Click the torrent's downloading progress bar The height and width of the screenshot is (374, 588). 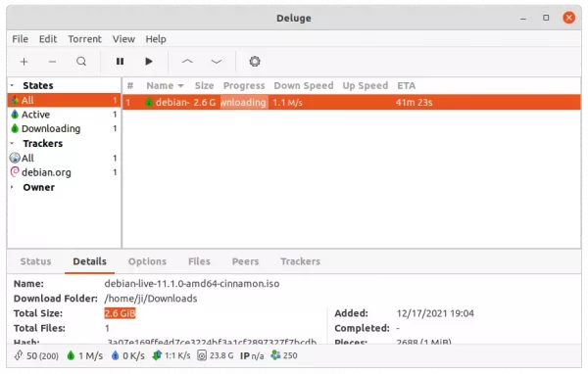point(244,102)
